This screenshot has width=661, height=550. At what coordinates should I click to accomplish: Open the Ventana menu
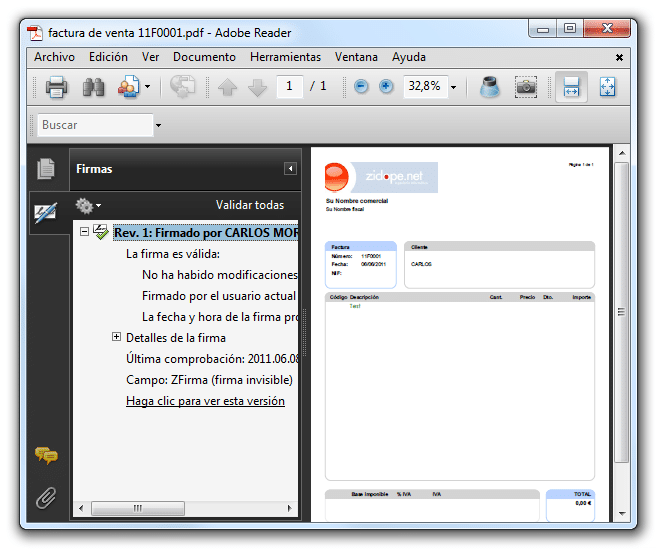356,57
